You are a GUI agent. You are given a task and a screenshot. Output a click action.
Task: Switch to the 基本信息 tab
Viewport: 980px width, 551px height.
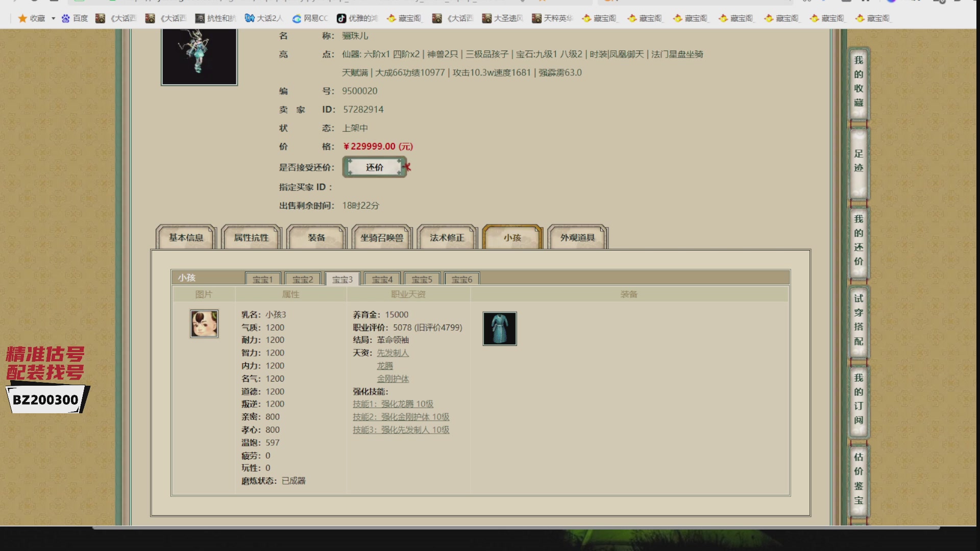click(x=186, y=237)
